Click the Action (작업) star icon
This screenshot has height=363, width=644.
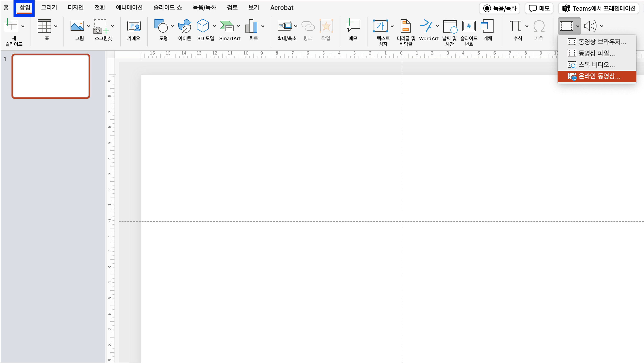326,26
